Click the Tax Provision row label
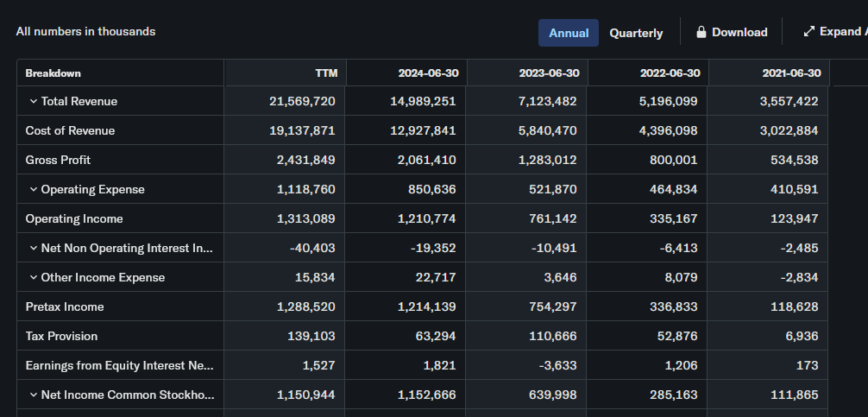Screen dimensions: 868x417 pyautogui.click(x=61, y=336)
